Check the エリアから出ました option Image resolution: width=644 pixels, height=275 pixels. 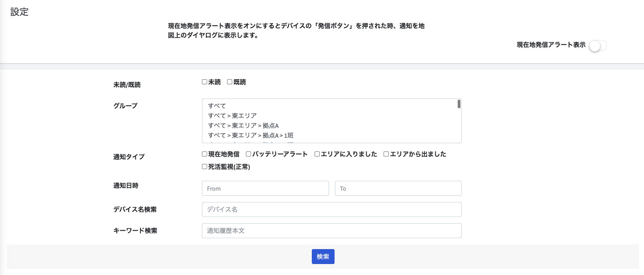(x=386, y=154)
